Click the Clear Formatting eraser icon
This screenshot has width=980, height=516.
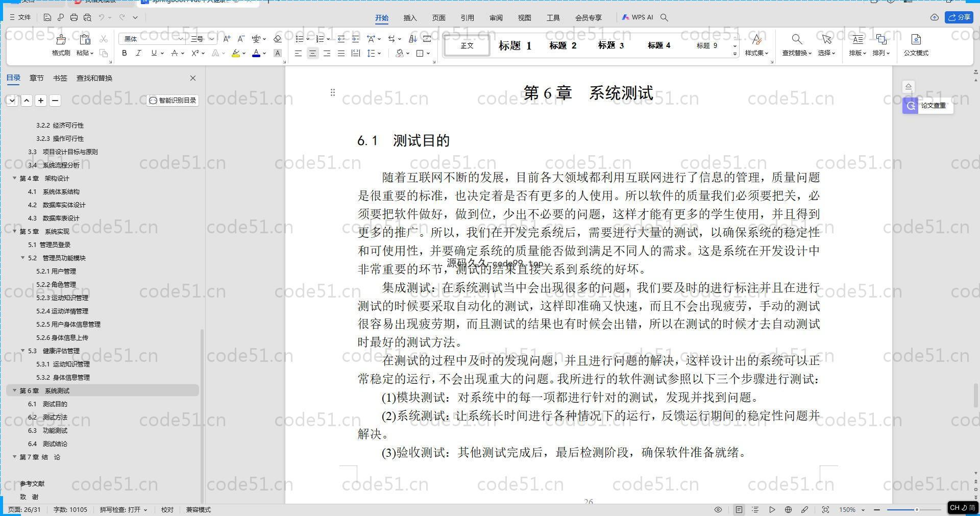pyautogui.click(x=278, y=39)
